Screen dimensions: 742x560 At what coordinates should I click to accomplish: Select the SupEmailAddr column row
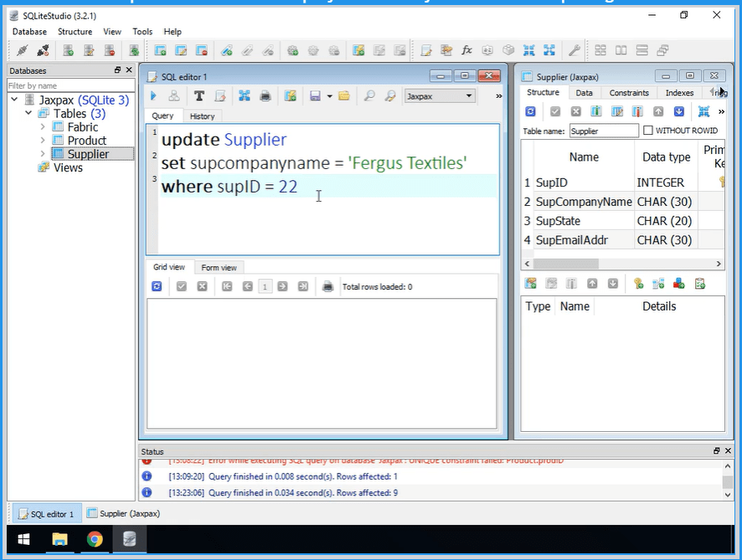[x=623, y=239]
